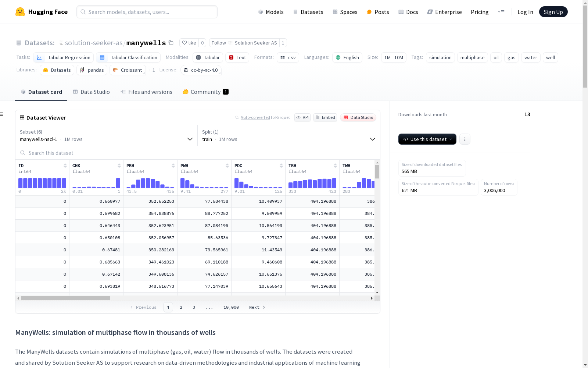Open the Models menu item
This screenshot has height=368, width=588.
click(271, 12)
